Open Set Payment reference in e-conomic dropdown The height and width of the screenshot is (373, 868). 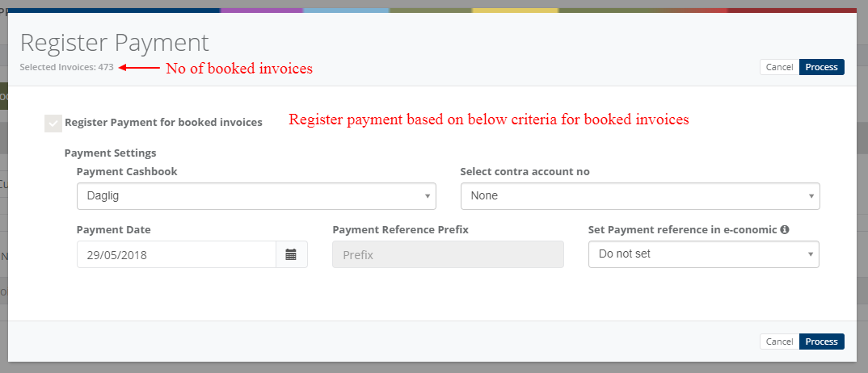tap(704, 255)
